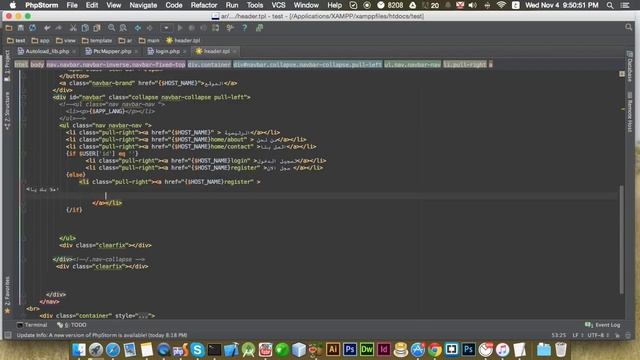Close the header.tpl editor tab
Image resolution: width=640 pixels, height=360 pixels.
(235, 51)
